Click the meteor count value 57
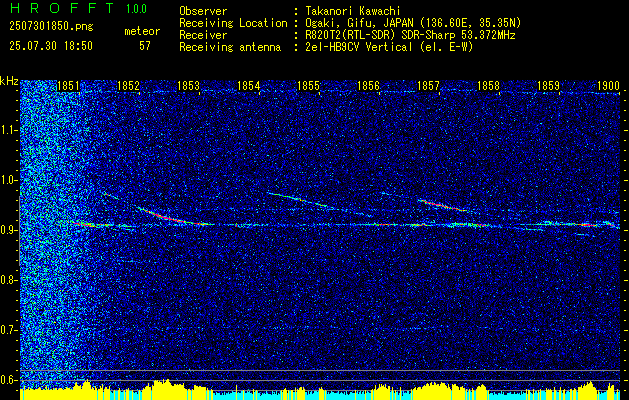The image size is (629, 400). (x=145, y=46)
